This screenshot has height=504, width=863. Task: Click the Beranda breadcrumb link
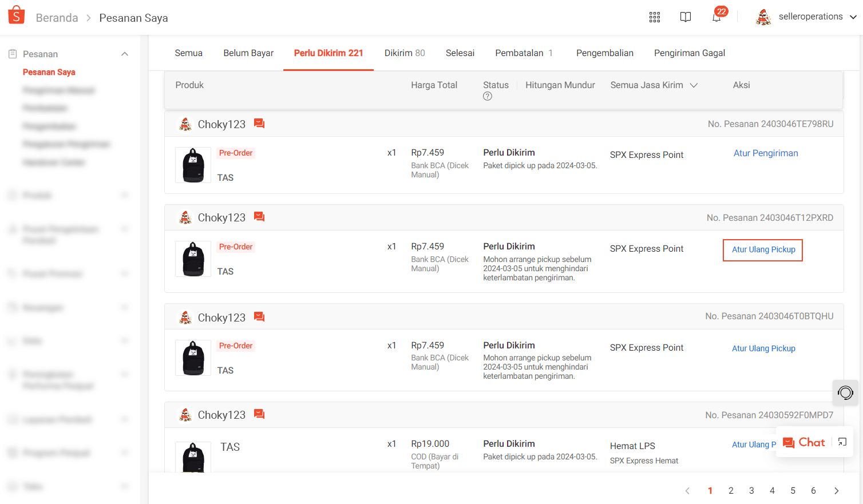57,18
